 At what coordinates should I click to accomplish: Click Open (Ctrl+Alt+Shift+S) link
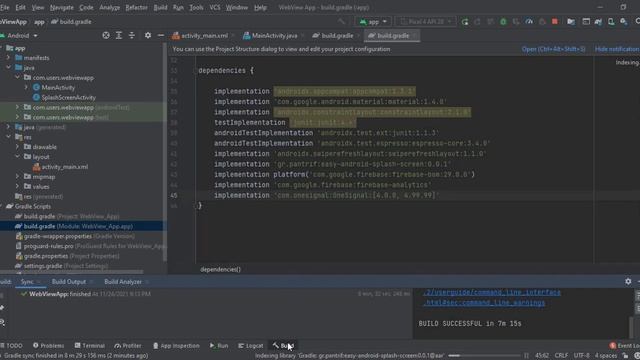click(x=553, y=49)
